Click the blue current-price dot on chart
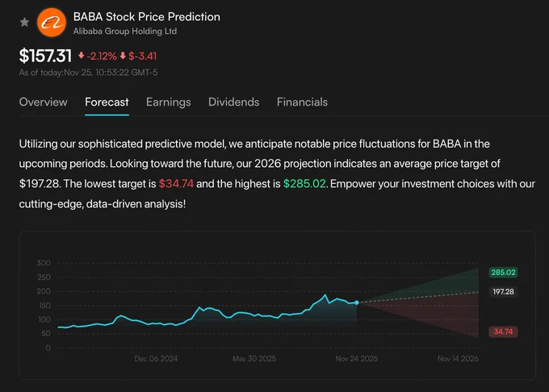This screenshot has width=549, height=392. click(356, 302)
